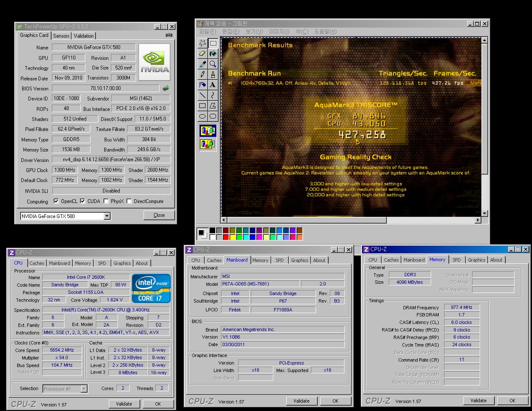Click OK in the middle CPU-Z Mainboard window
This screenshot has height=411, width=532.
point(335,401)
